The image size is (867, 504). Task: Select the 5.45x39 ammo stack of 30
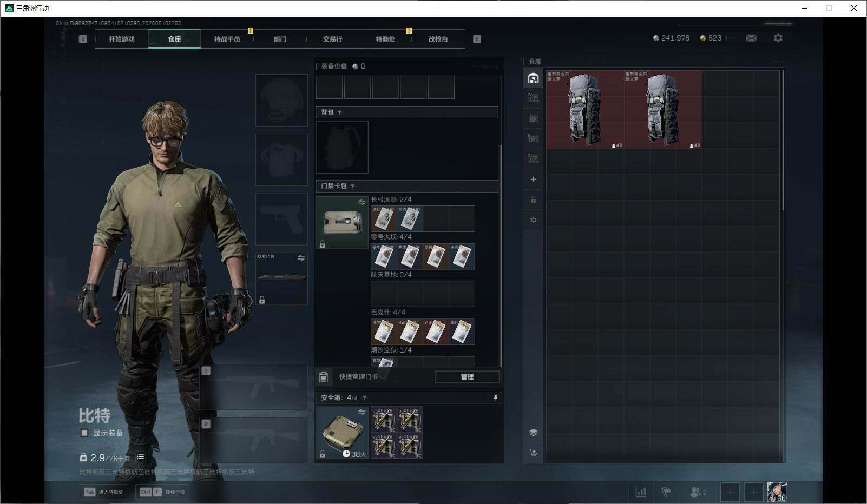[410, 446]
